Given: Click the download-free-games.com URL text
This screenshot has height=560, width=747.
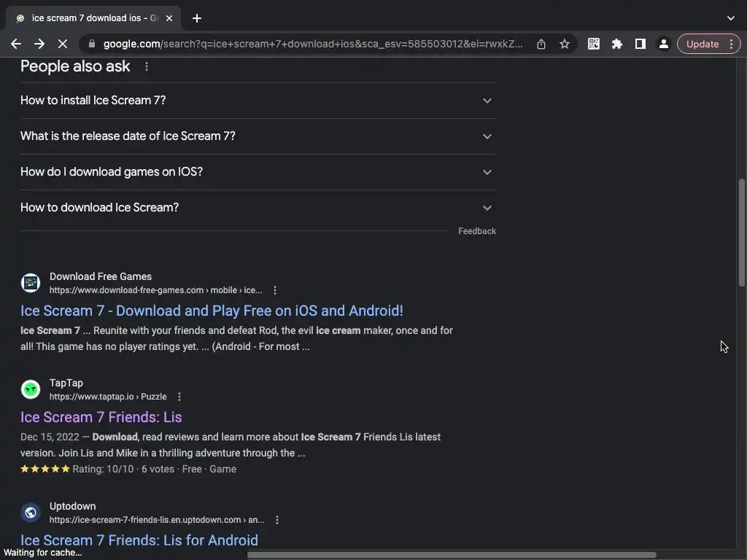Looking at the screenshot, I should [x=156, y=290].
